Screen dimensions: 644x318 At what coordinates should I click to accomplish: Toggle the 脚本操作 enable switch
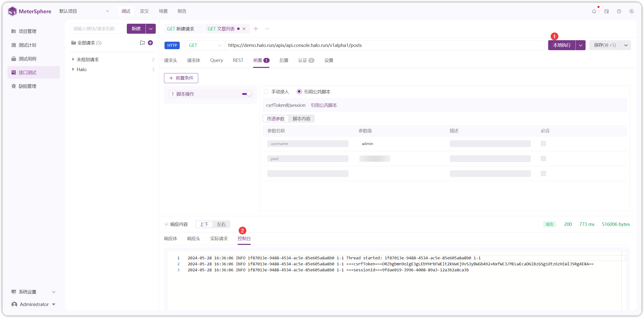pos(246,94)
